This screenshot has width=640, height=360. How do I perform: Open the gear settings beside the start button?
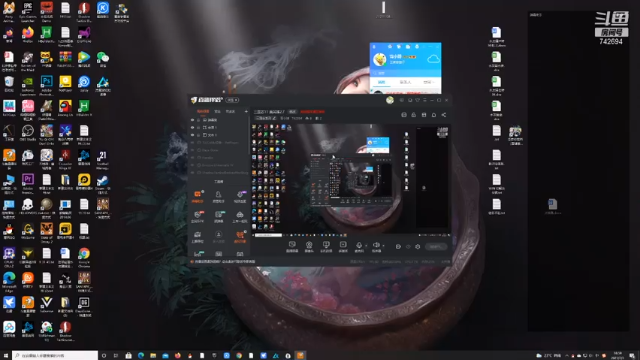pyautogui.click(x=418, y=247)
